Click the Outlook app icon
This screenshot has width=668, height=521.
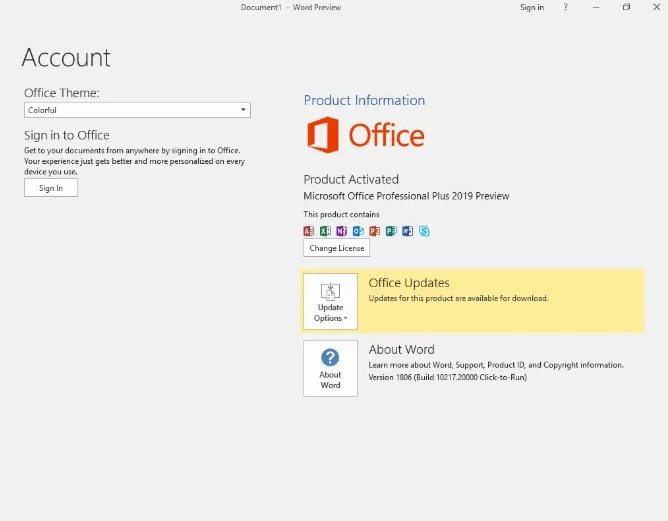(x=358, y=231)
